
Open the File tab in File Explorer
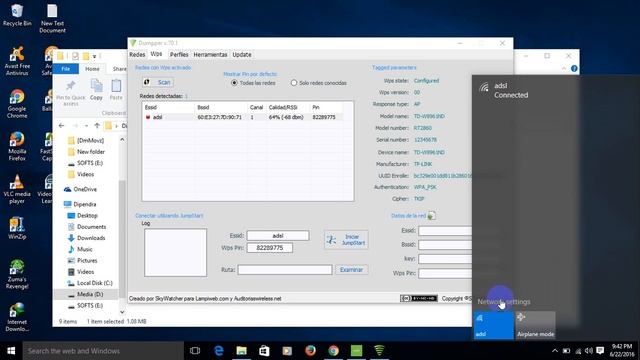pos(66,69)
